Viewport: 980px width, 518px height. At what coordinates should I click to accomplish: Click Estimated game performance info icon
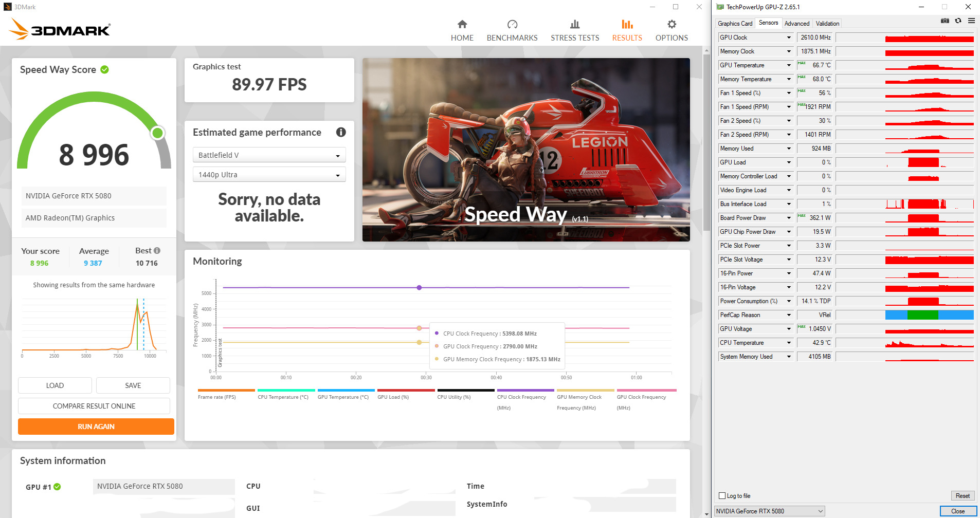coord(341,132)
